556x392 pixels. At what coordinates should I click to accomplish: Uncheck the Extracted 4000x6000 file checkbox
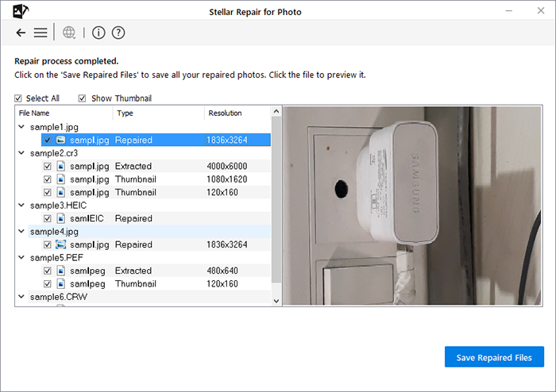(x=47, y=166)
